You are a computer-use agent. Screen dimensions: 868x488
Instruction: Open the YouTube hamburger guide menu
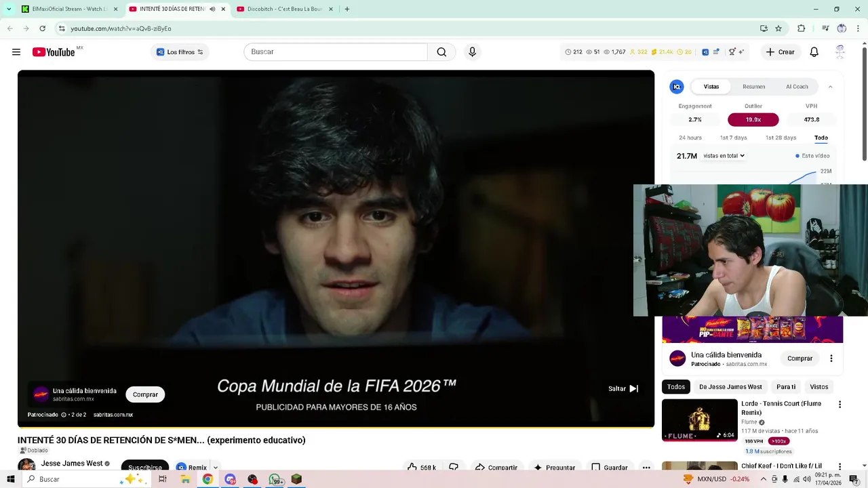(16, 52)
